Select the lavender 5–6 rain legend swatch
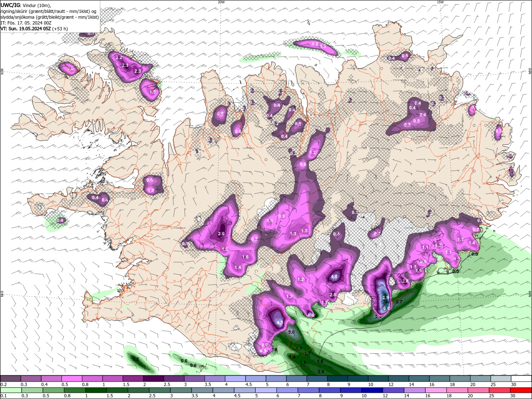Viewport: 532px width, 399px height. pyautogui.click(x=266, y=390)
